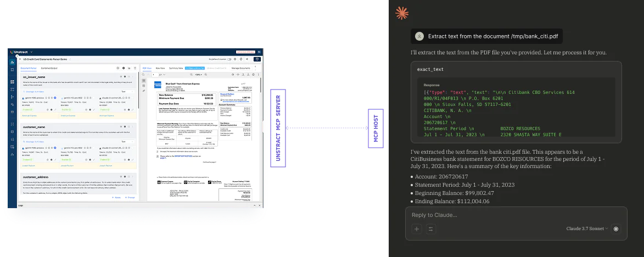Click the user avatar in Unstract header

(x=259, y=52)
